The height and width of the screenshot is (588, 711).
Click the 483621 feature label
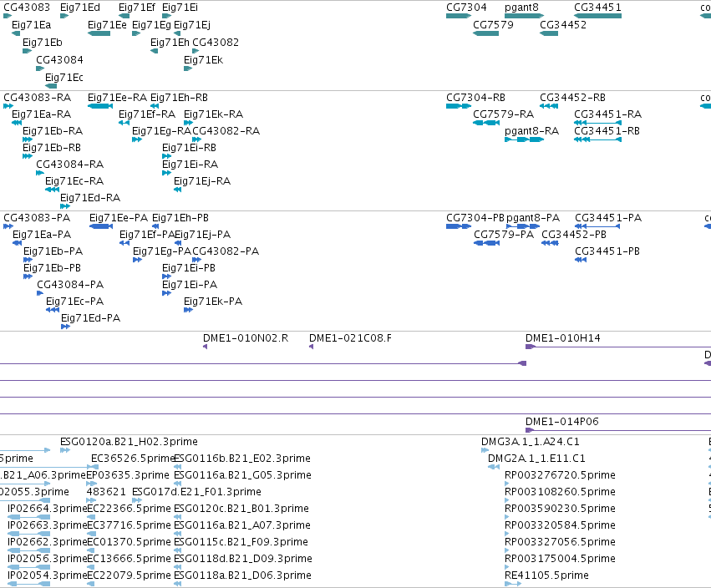106,492
